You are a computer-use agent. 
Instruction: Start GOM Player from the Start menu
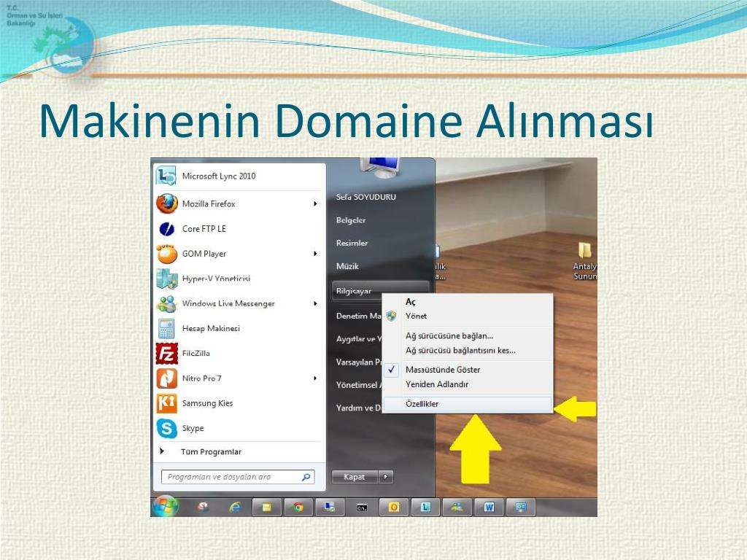point(239,254)
